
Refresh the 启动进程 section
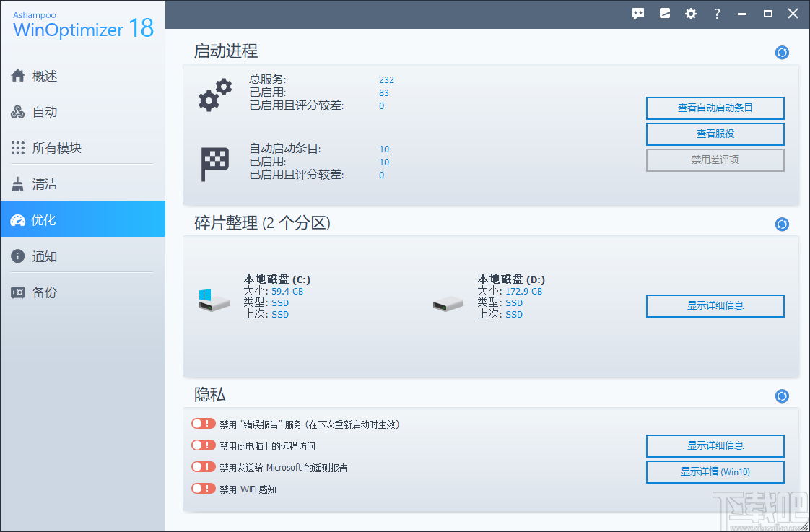[x=782, y=52]
